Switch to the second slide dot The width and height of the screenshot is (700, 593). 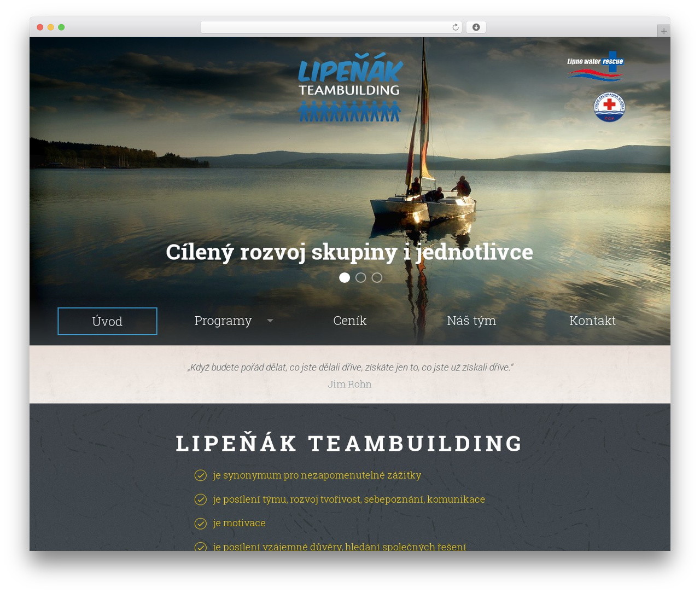point(361,277)
